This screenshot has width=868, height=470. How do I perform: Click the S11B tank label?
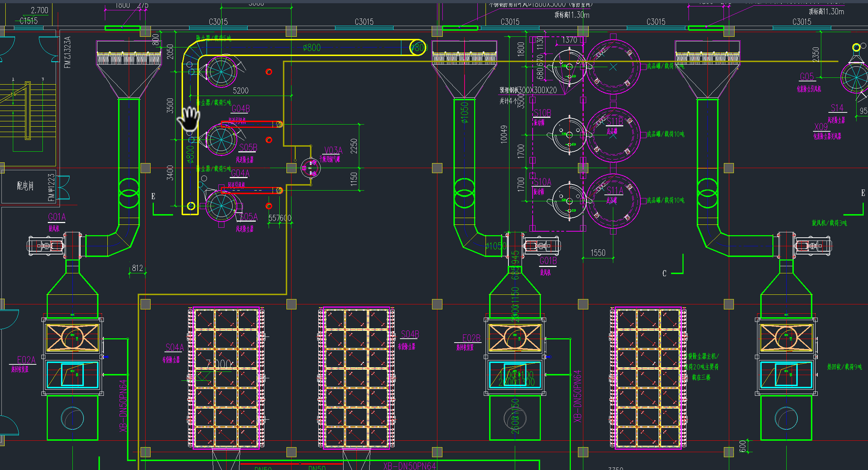pos(615,122)
